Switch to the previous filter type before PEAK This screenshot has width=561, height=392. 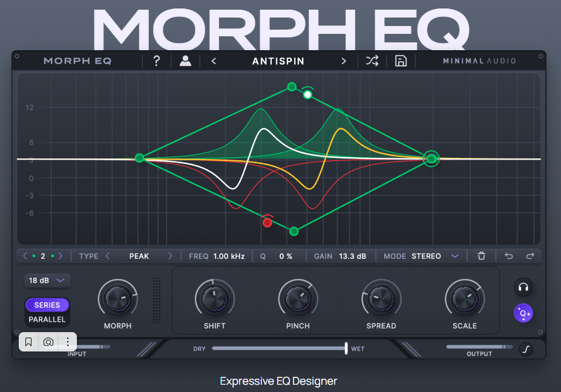[108, 256]
